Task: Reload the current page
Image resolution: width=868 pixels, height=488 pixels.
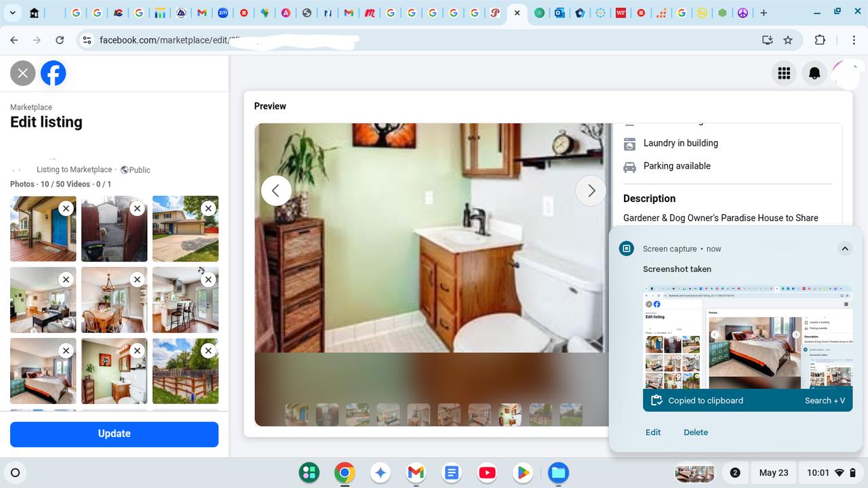Action: pos(60,40)
